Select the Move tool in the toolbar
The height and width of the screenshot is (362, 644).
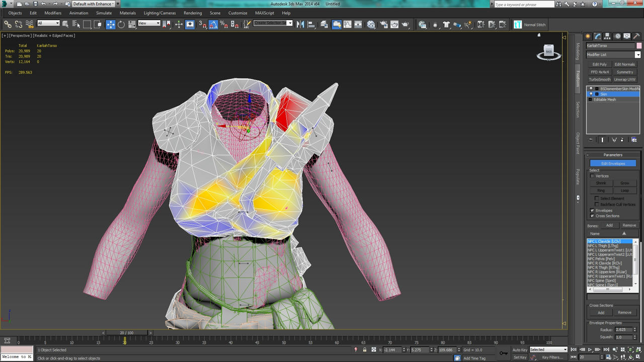point(111,24)
